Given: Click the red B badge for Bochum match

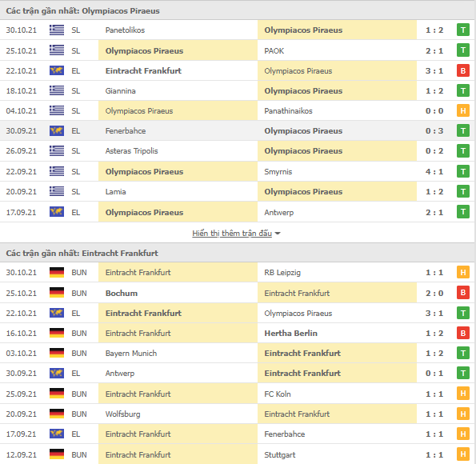Looking at the screenshot, I should [x=463, y=293].
